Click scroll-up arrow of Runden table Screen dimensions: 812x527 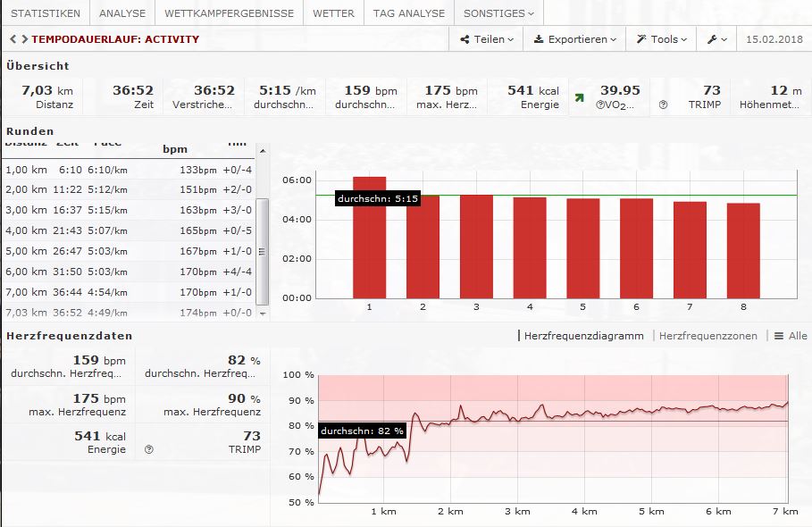[262, 151]
